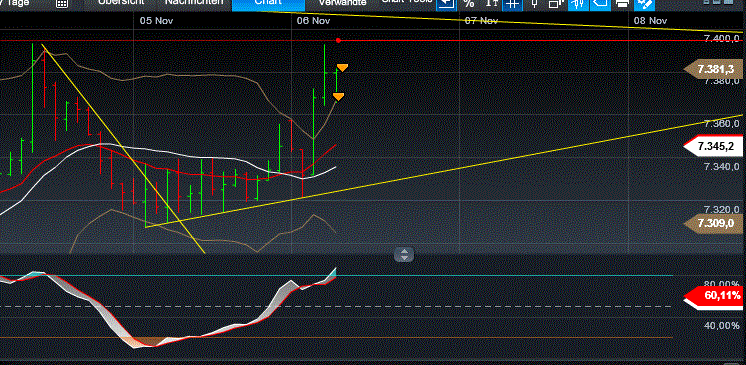This screenshot has width=746, height=365.
Task: Collapse indicator panel with divider arrows
Action: pyautogui.click(x=404, y=255)
